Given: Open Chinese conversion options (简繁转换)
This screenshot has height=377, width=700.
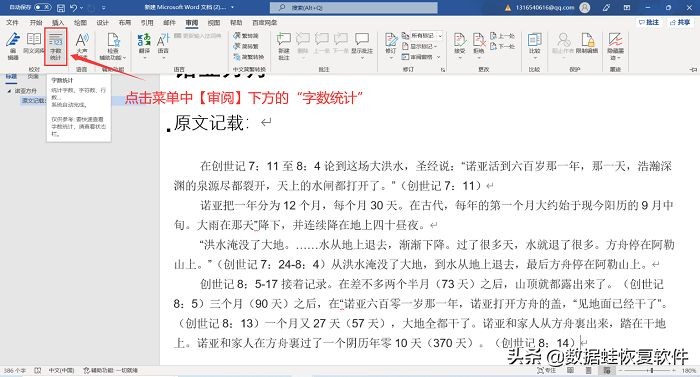Looking at the screenshot, I should tap(249, 57).
